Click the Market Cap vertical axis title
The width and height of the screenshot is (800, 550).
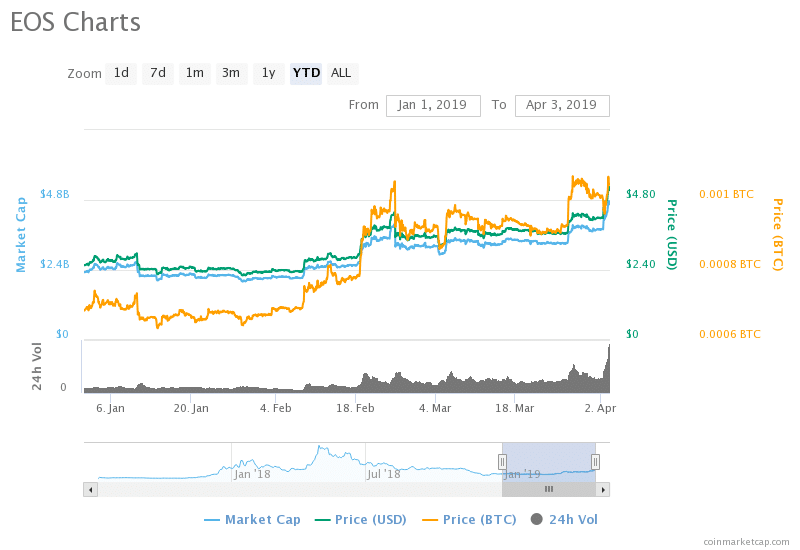pos(21,235)
